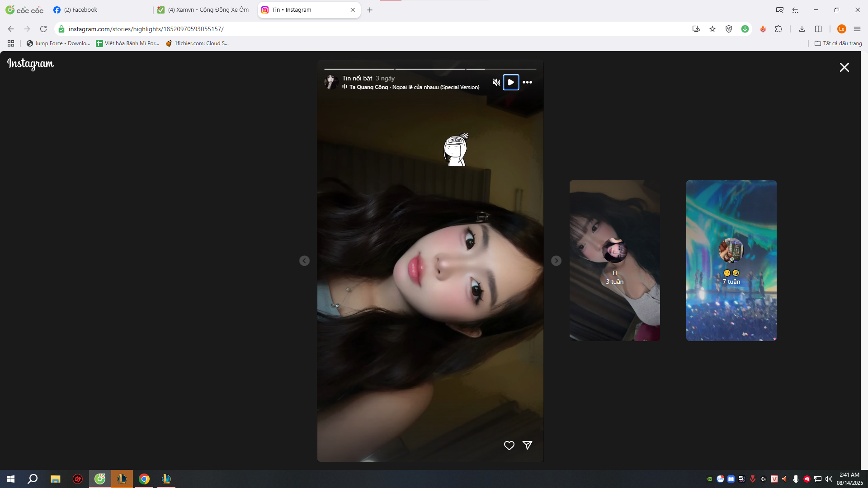Open split-screen view icon

pos(818,28)
